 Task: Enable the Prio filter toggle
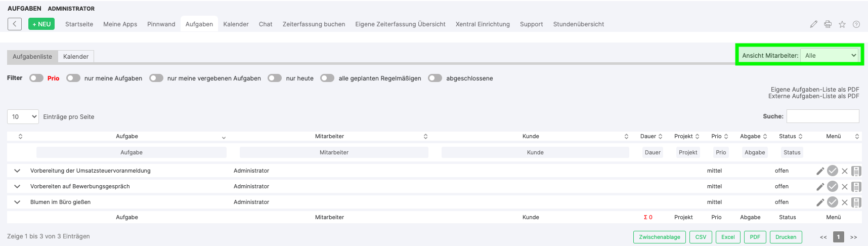[36, 78]
